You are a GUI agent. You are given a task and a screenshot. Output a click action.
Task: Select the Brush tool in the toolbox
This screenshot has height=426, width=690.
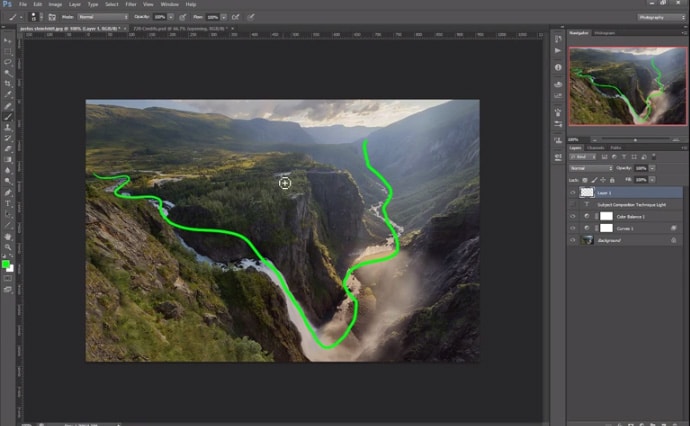(x=8, y=116)
